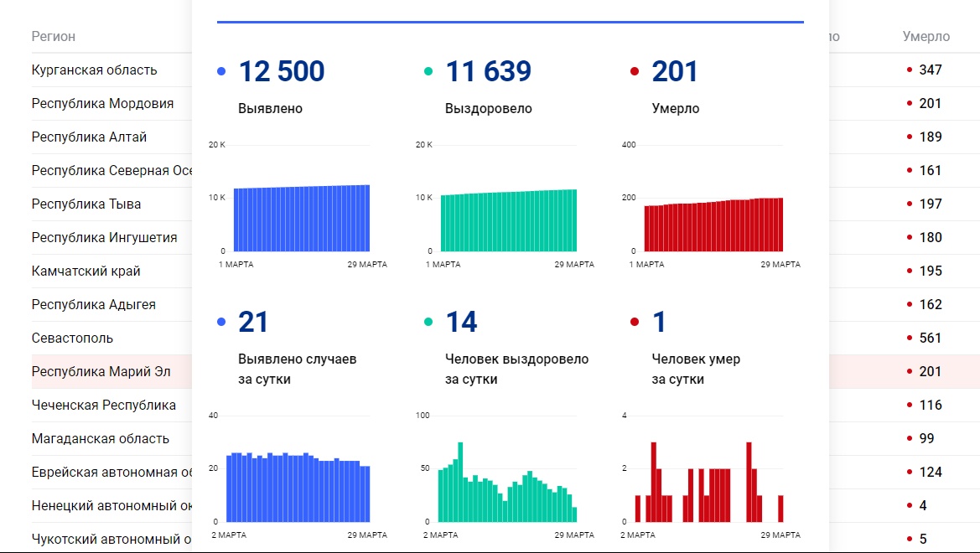Choose Севастополь from the region table
Viewport: 980px width, 553px height.
click(x=72, y=339)
